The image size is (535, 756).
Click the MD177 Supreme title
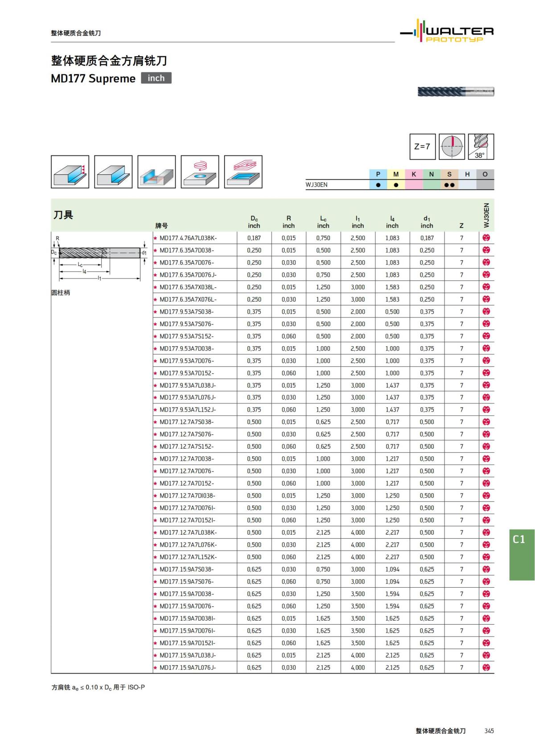pyautogui.click(x=93, y=78)
